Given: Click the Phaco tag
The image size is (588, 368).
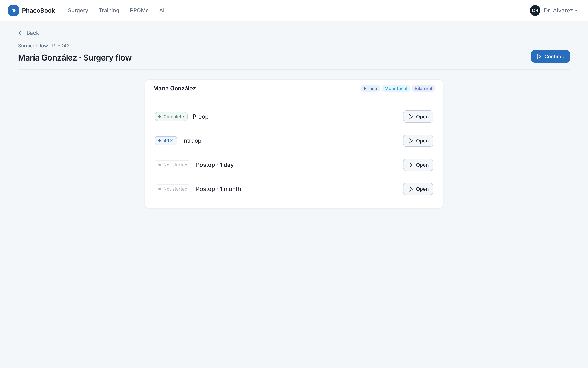Looking at the screenshot, I should click(x=370, y=88).
